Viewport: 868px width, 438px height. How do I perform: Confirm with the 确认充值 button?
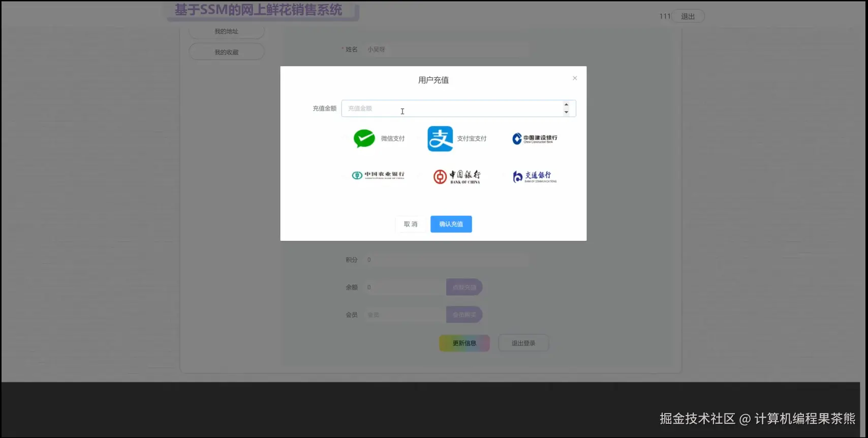pyautogui.click(x=451, y=224)
